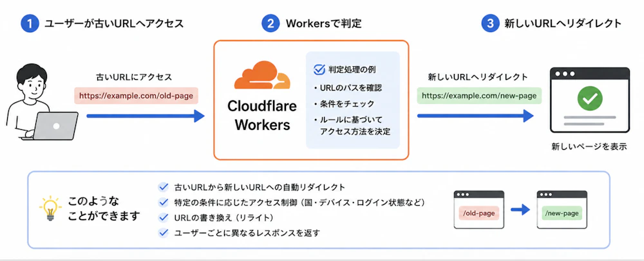Image resolution: width=644 pixels, height=261 pixels.
Task: Click the blue number 2 circle badge
Action: click(x=270, y=24)
